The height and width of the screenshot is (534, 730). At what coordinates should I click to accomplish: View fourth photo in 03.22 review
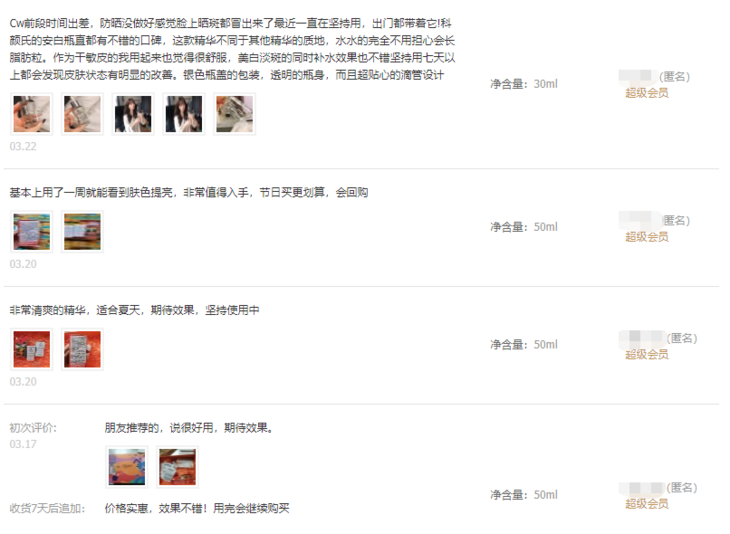tap(184, 114)
